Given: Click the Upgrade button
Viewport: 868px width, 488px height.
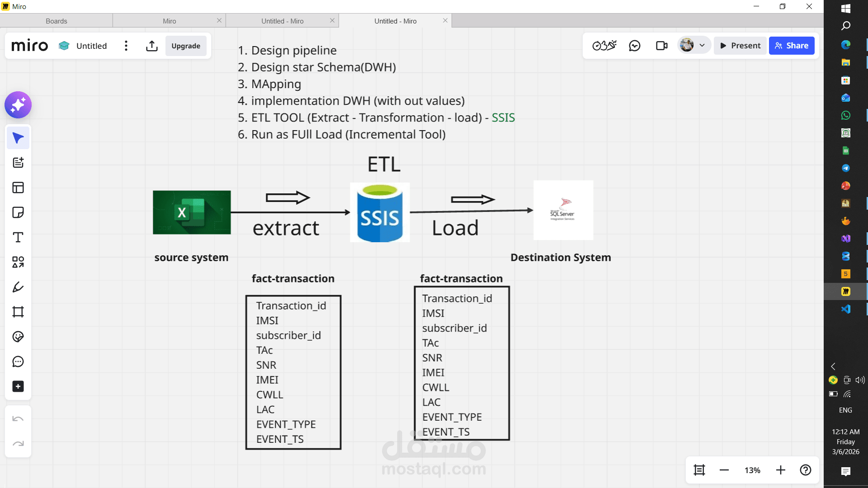Looking at the screenshot, I should [x=186, y=46].
